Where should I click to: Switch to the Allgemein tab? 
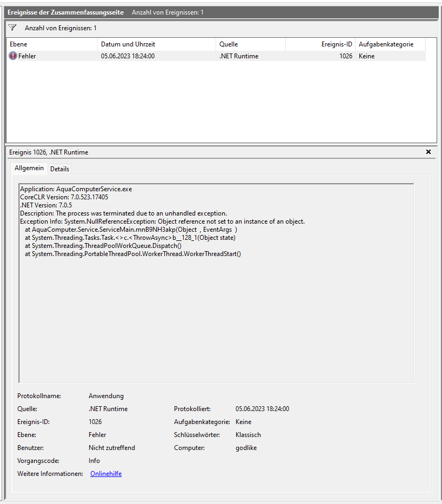point(29,168)
